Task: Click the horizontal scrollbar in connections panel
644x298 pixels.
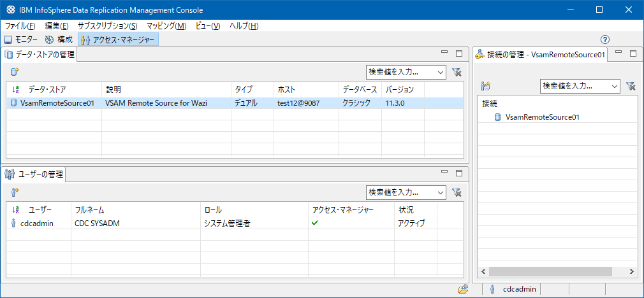Action: 550,271
